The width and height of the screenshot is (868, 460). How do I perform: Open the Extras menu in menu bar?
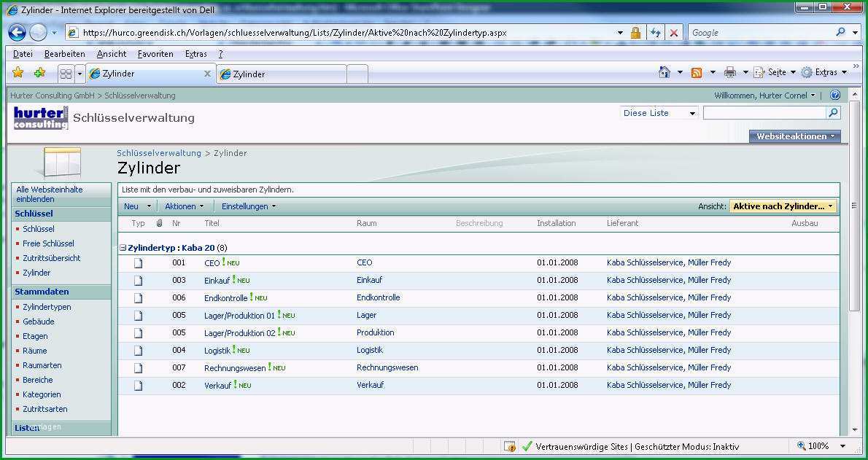click(196, 54)
